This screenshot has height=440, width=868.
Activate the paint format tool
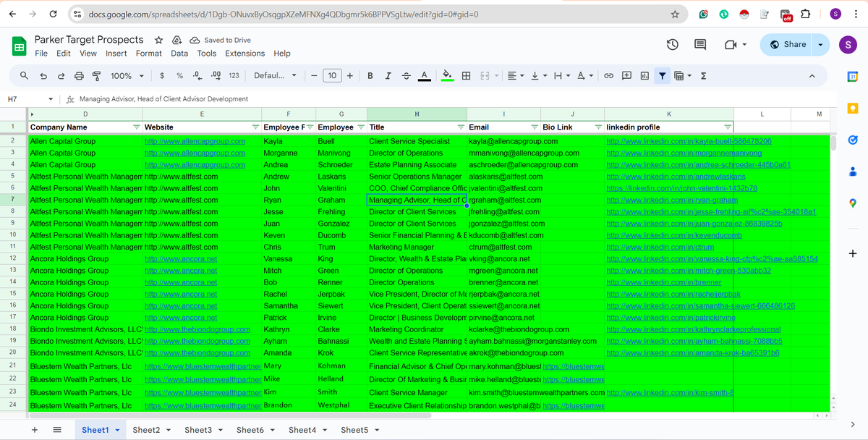click(95, 75)
